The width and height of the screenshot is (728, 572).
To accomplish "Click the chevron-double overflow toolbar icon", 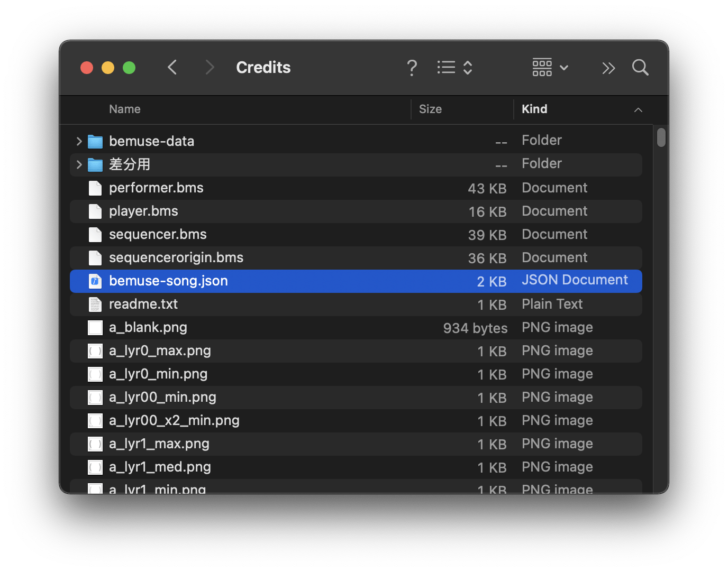I will (608, 68).
